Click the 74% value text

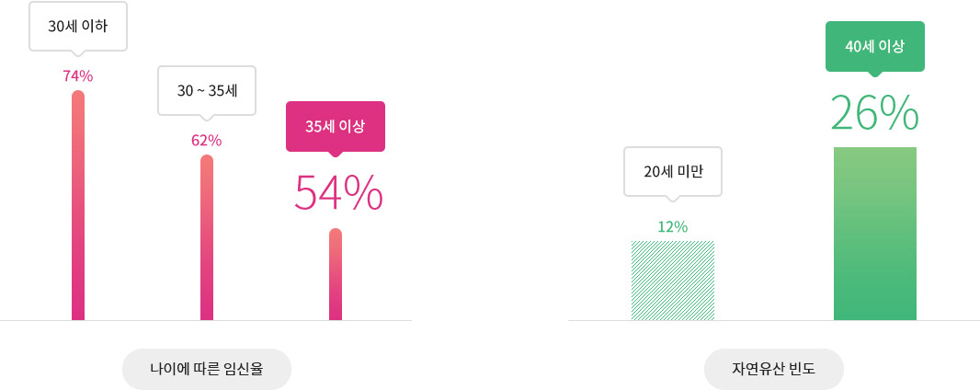(x=78, y=76)
